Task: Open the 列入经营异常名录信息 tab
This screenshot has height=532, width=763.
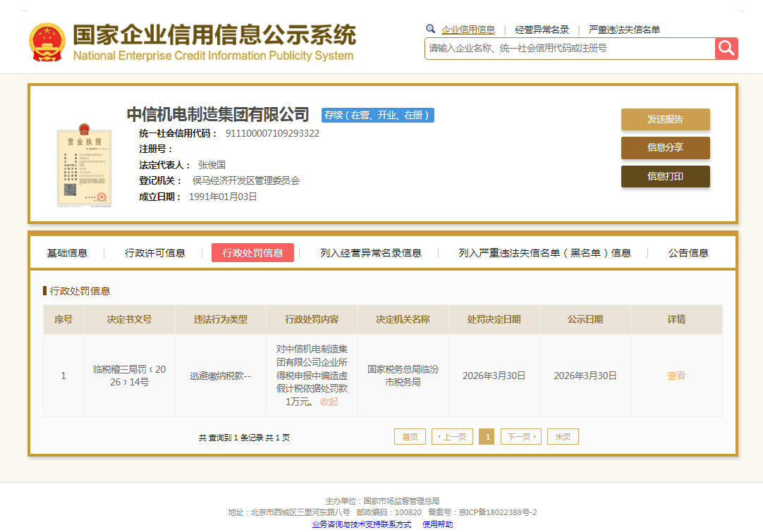Action: (x=370, y=253)
